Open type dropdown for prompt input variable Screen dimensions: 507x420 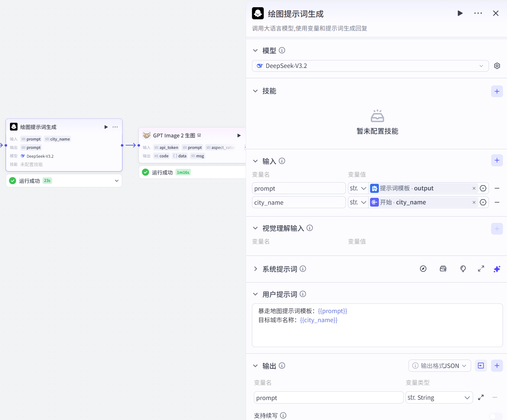[358, 189]
